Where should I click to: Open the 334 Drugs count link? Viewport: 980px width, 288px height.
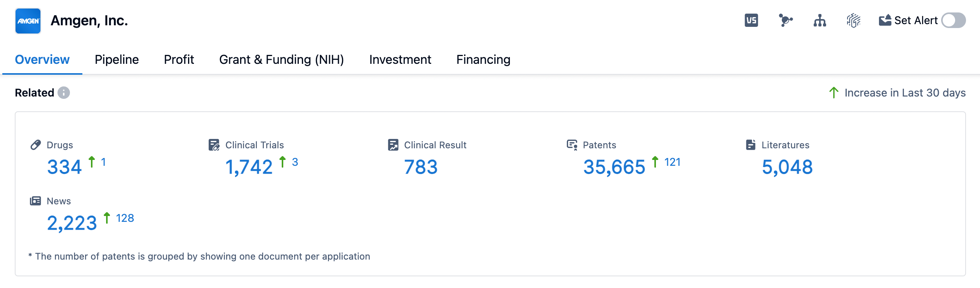click(x=65, y=167)
